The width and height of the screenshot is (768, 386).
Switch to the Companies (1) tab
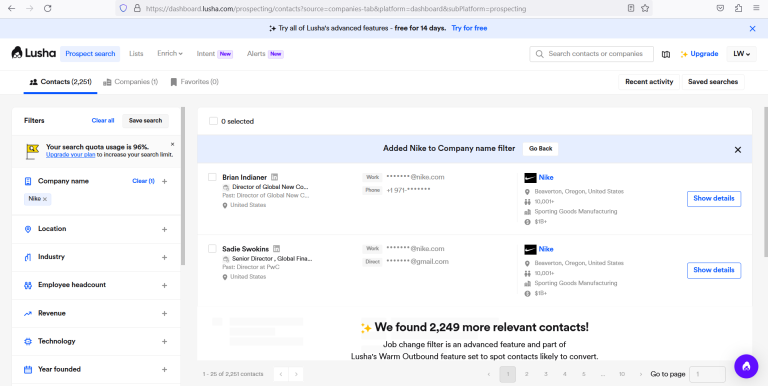[130, 82]
